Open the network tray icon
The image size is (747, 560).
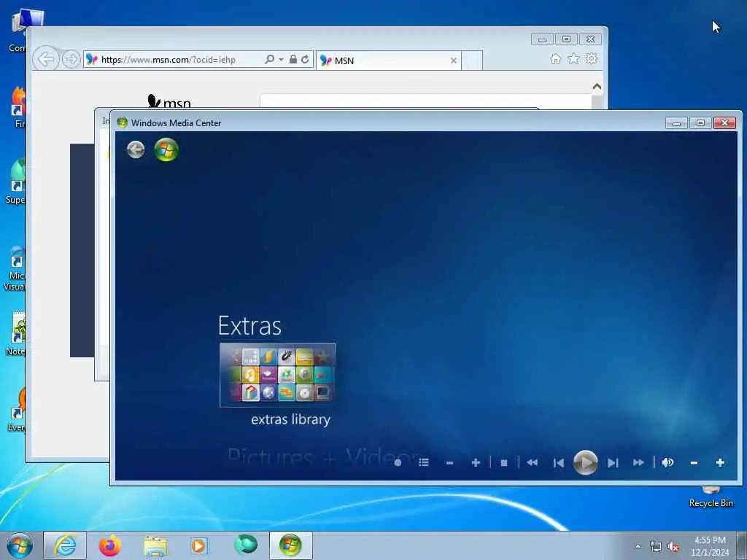coord(656,547)
